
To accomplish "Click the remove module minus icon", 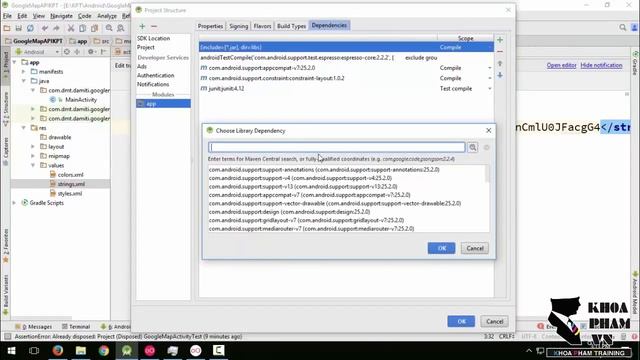I will pos(154,27).
